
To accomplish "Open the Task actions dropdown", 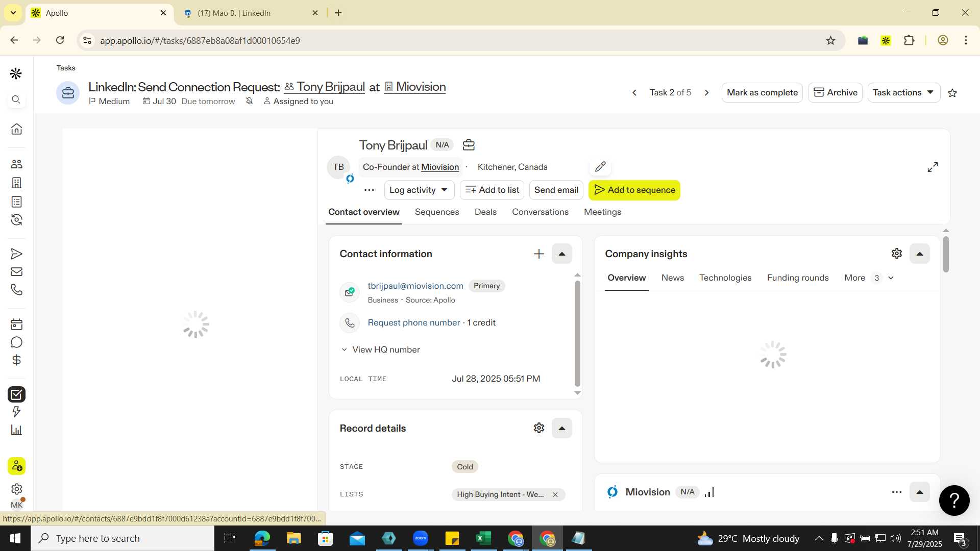I will pos(903,92).
